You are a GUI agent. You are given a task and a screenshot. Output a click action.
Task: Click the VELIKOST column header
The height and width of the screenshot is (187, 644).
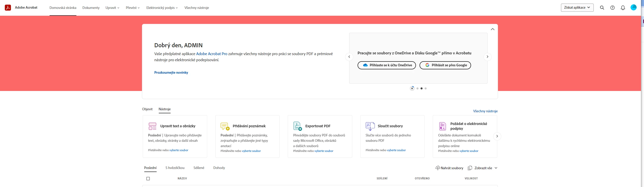point(471,179)
